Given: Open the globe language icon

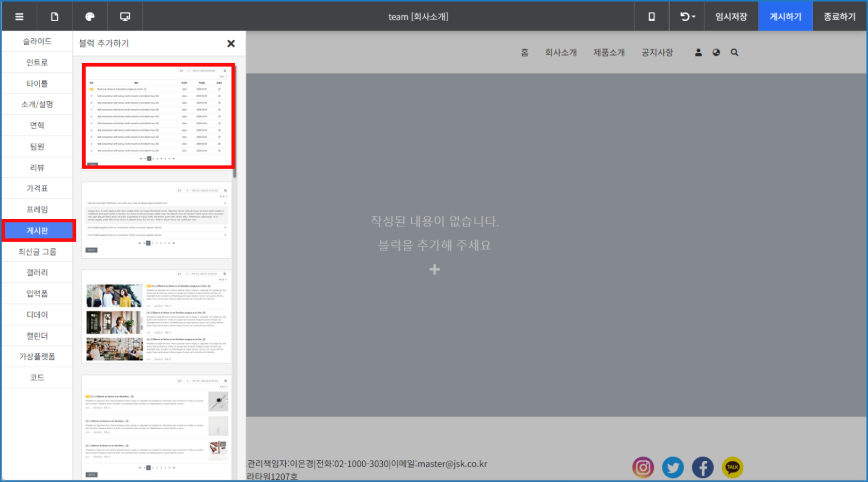Looking at the screenshot, I should pyautogui.click(x=716, y=52).
